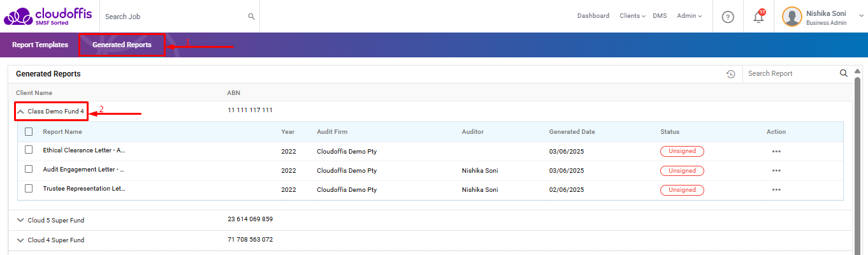868x255 pixels.
Task: Click the search magnifier in Search Job
Action: (x=251, y=17)
